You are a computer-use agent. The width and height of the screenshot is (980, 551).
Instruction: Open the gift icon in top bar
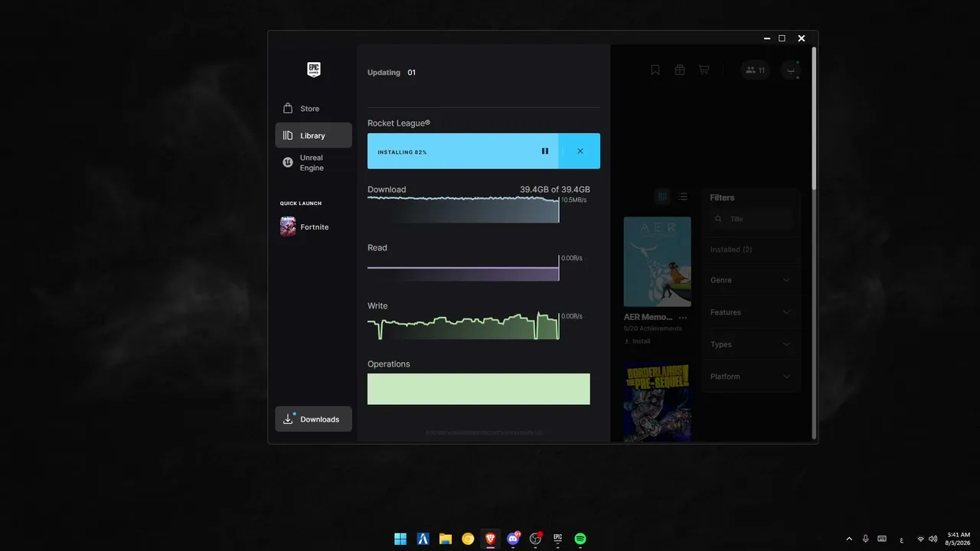tap(680, 70)
